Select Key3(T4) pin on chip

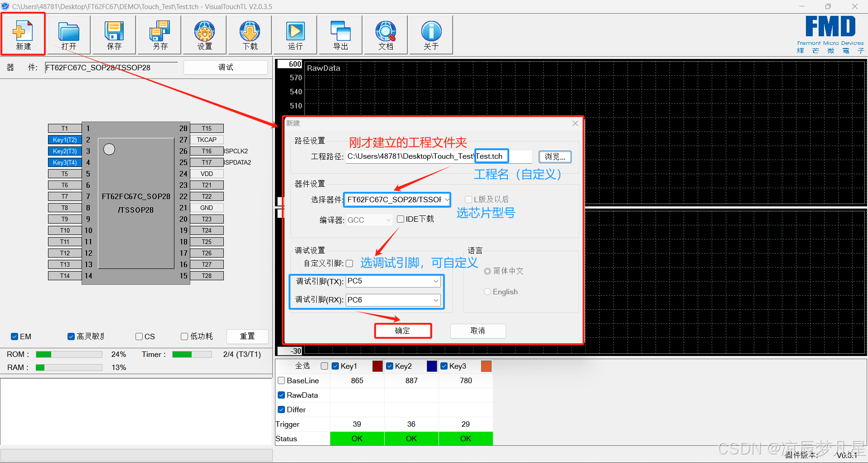pyautogui.click(x=65, y=162)
